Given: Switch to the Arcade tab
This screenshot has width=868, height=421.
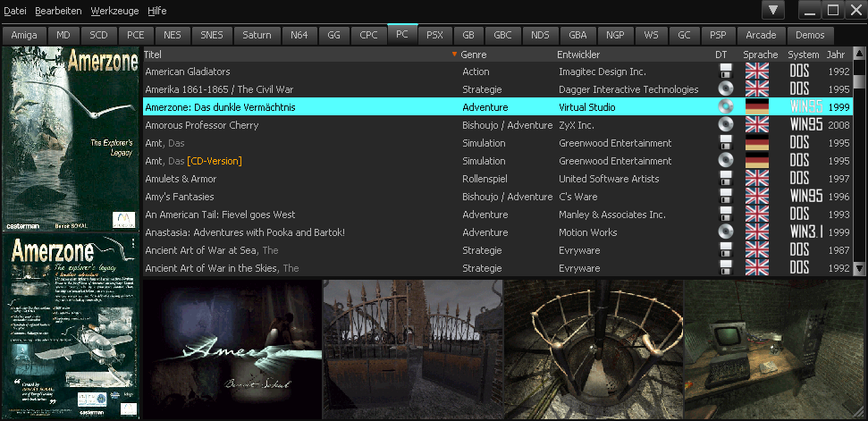Looking at the screenshot, I should (x=761, y=35).
